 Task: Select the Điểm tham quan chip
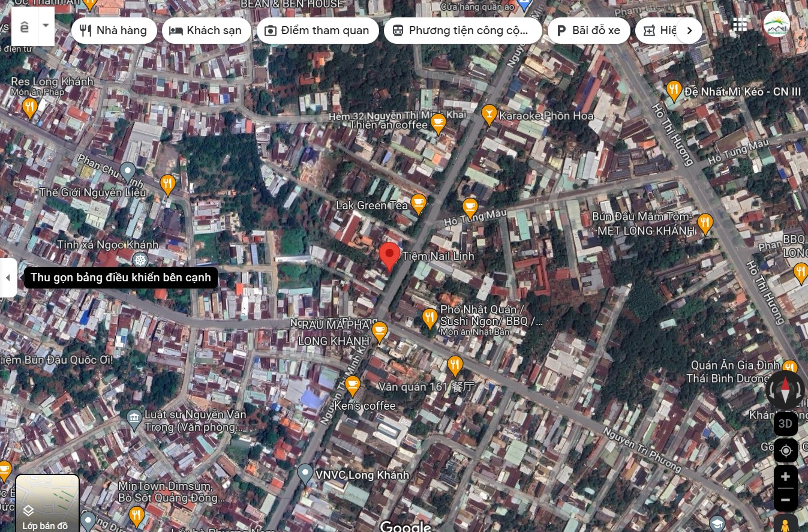(317, 31)
